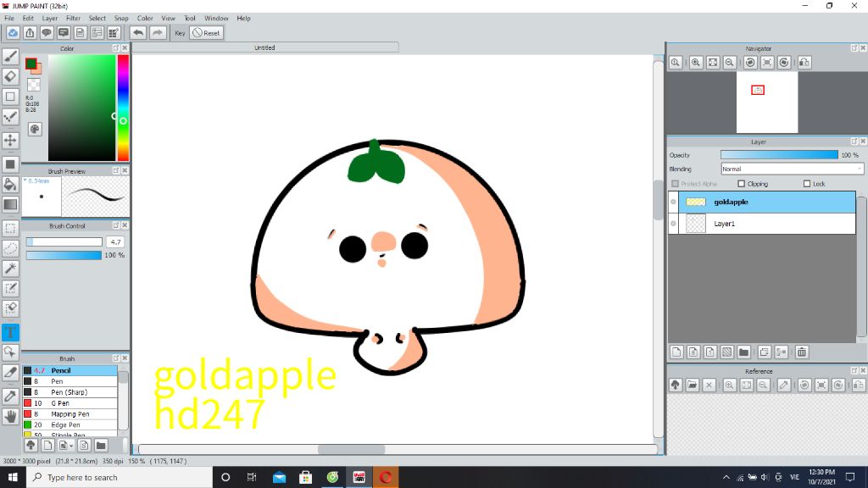The height and width of the screenshot is (488, 868).
Task: Click the brush size value field 4.7
Action: (115, 241)
